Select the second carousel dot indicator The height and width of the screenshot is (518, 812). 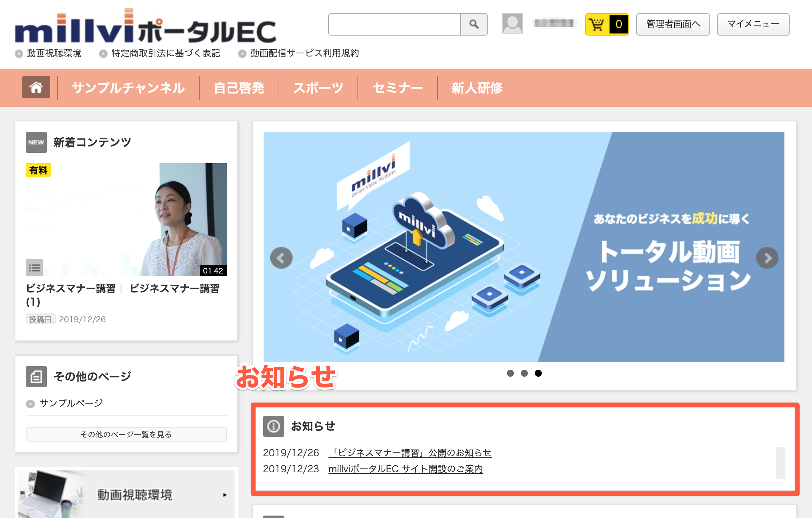pos(524,373)
